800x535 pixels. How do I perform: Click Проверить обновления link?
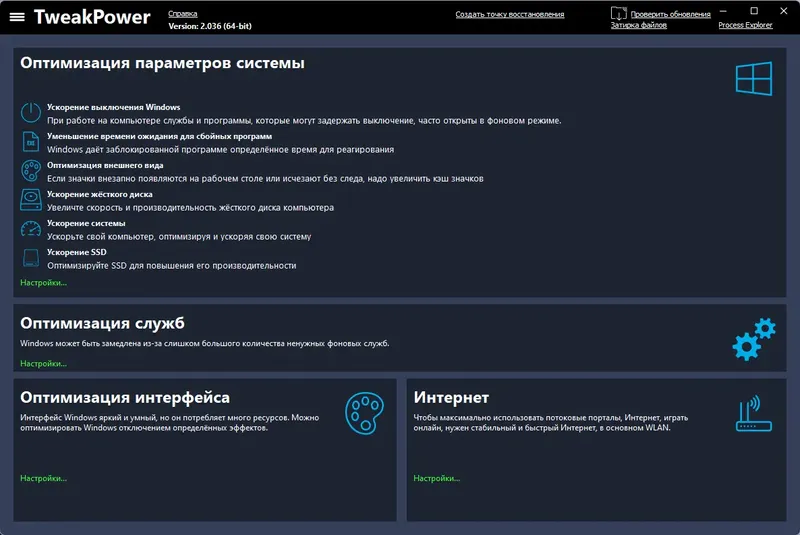pos(670,14)
